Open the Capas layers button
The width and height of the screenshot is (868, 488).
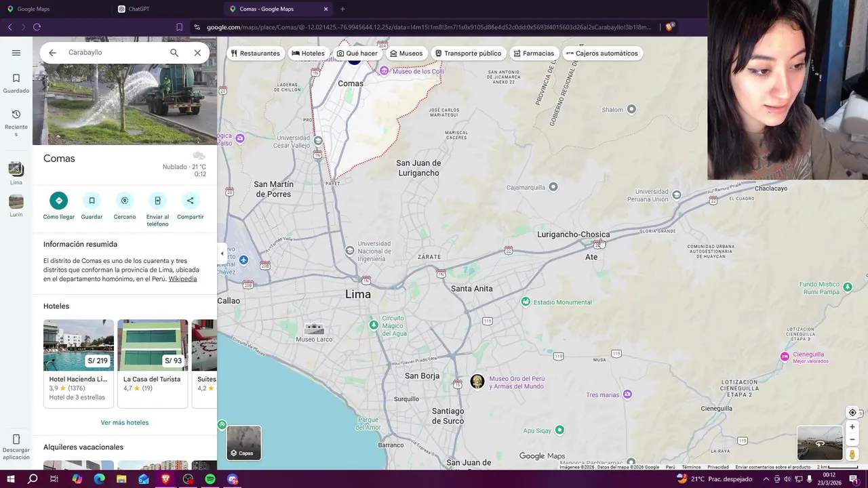(x=243, y=443)
